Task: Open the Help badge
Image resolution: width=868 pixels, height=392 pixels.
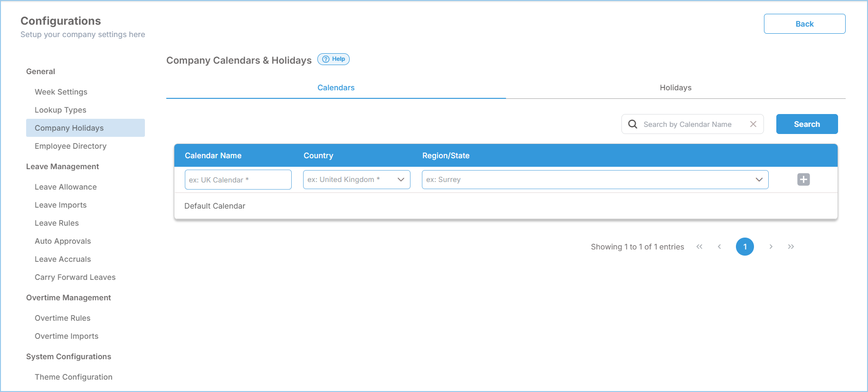Action: [x=334, y=59]
